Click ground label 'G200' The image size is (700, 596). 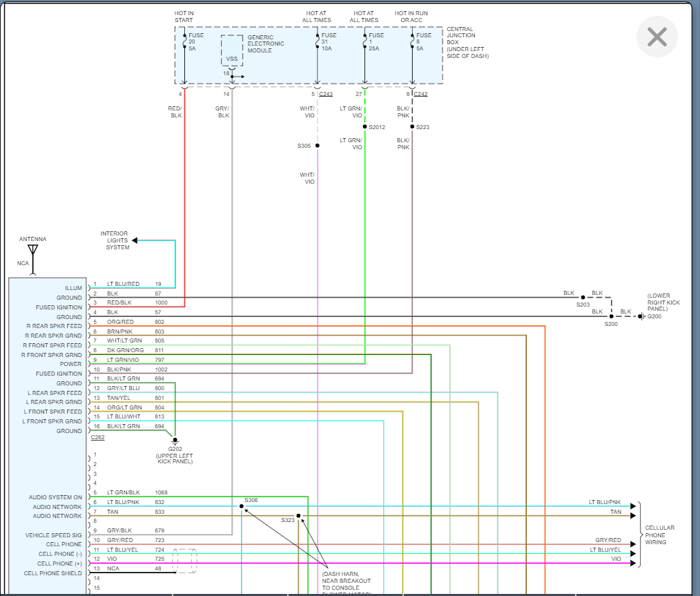654,316
